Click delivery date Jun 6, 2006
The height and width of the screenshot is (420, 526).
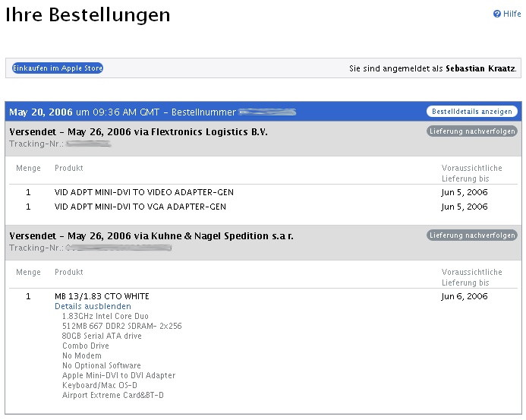pos(465,296)
